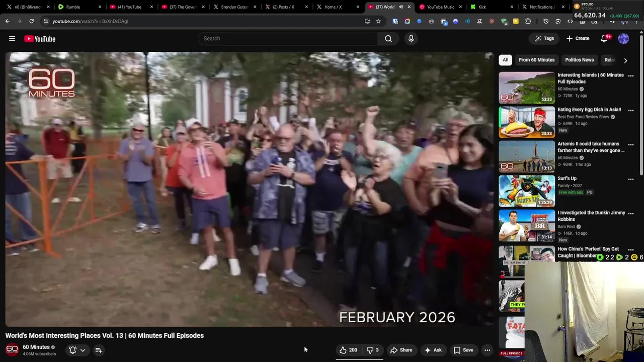
Task: Open YouTube notifications bell
Action: click(604, 39)
